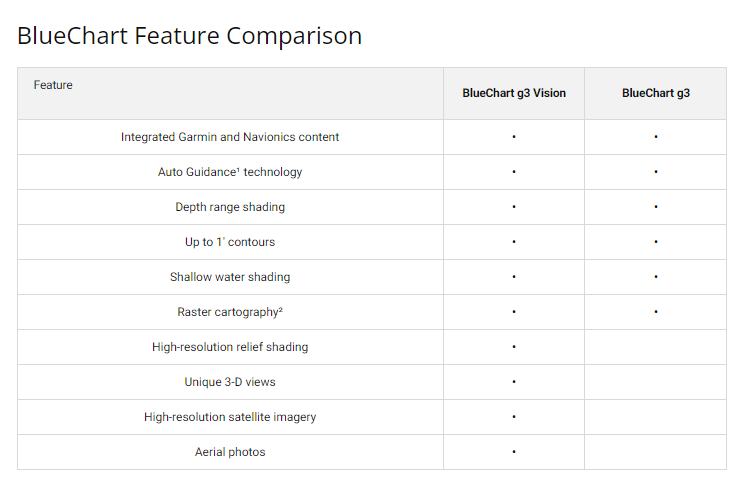The image size is (747, 481).
Task: Click the Raster cartography feature label
Action: click(230, 312)
